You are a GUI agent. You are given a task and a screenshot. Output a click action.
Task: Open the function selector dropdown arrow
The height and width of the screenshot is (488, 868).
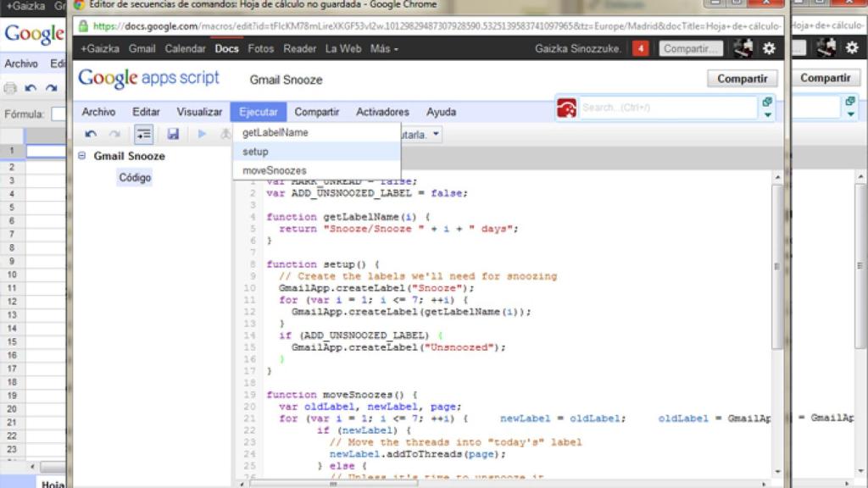(436, 134)
